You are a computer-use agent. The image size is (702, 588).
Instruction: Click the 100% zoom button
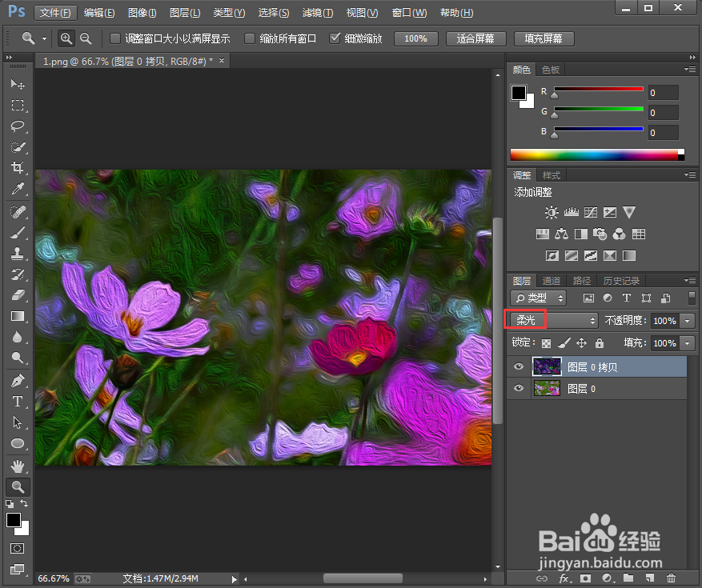(x=415, y=39)
